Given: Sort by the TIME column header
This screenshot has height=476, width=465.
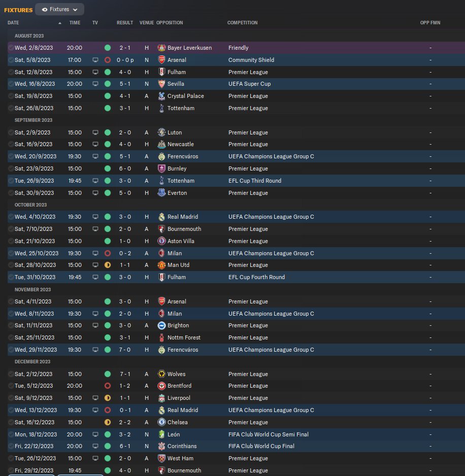Looking at the screenshot, I should 75,23.
